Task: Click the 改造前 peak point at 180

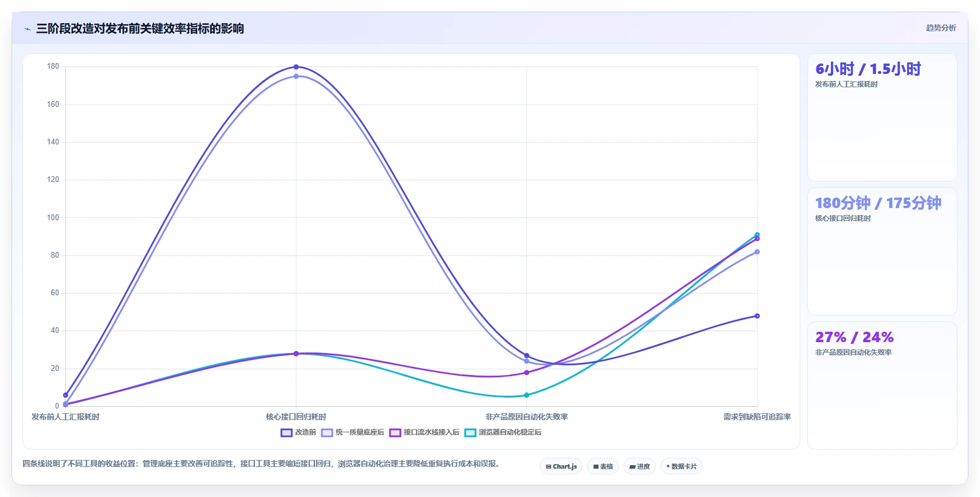Action: click(296, 67)
